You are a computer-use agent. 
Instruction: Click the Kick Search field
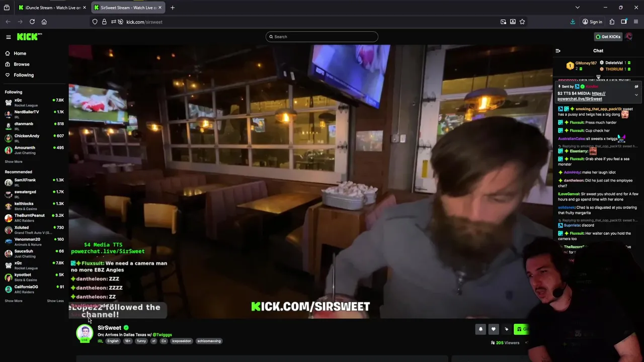[322, 37]
